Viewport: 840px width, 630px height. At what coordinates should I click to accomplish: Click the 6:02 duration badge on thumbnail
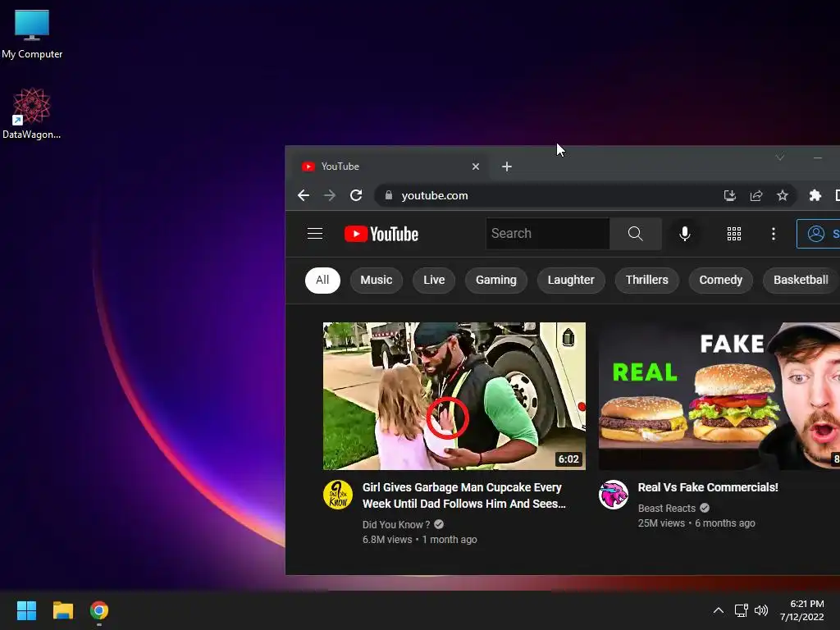point(568,459)
